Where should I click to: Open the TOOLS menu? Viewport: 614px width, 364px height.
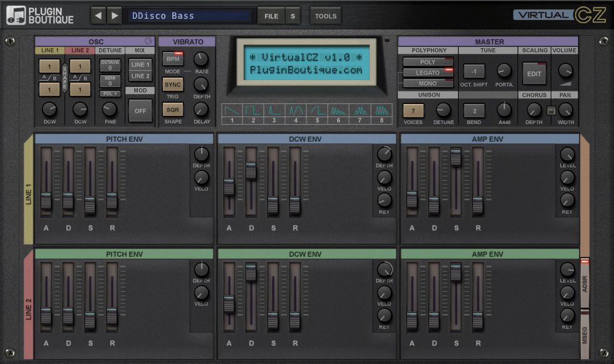click(x=326, y=16)
